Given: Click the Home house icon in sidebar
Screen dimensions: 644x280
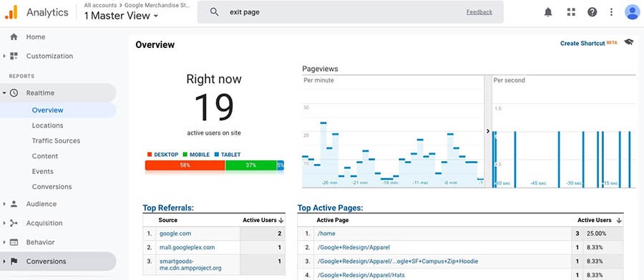Looking at the screenshot, I should click(x=14, y=37).
